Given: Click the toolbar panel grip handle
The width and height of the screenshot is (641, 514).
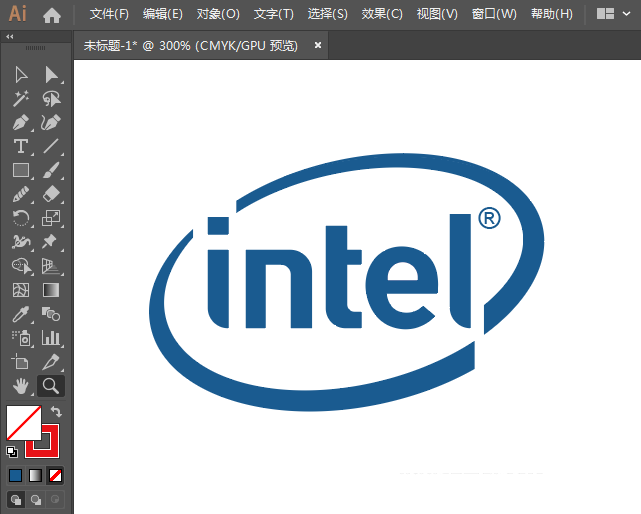Looking at the screenshot, I should pyautogui.click(x=36, y=48).
